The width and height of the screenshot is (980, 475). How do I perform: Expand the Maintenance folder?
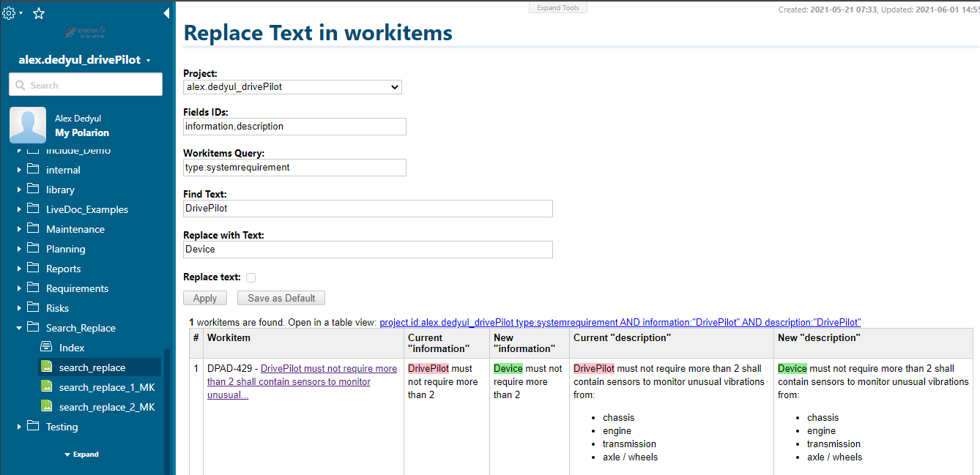click(x=19, y=229)
